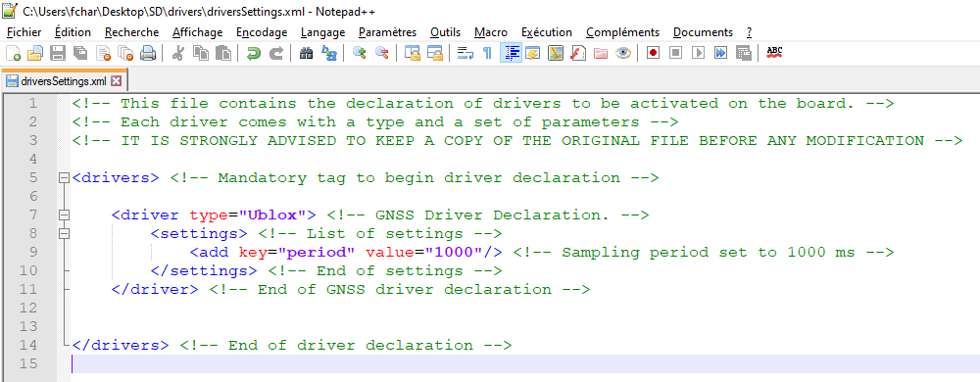Open Folder as Workspace icon

point(601,53)
